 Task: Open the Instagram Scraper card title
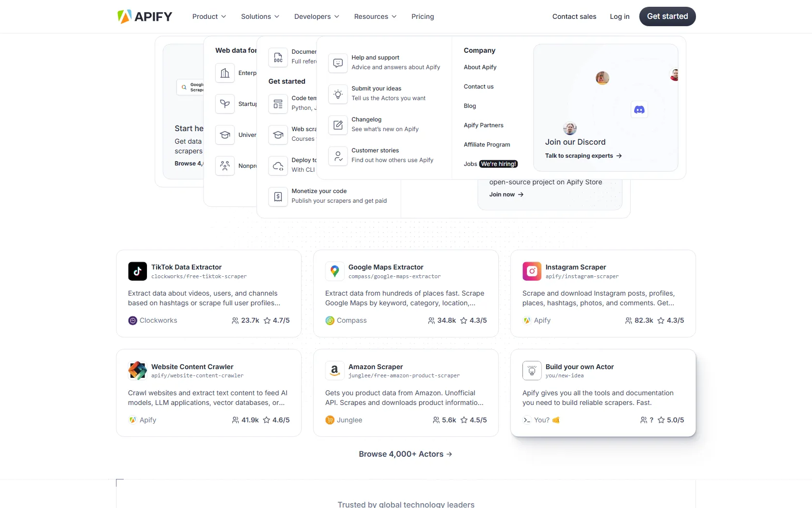point(576,267)
